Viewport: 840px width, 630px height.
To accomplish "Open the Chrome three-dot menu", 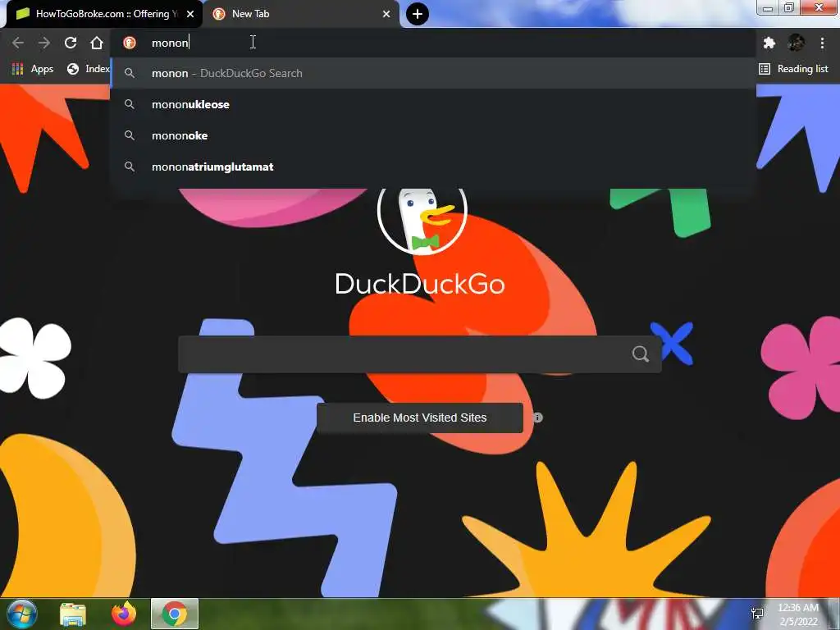I will 822,43.
